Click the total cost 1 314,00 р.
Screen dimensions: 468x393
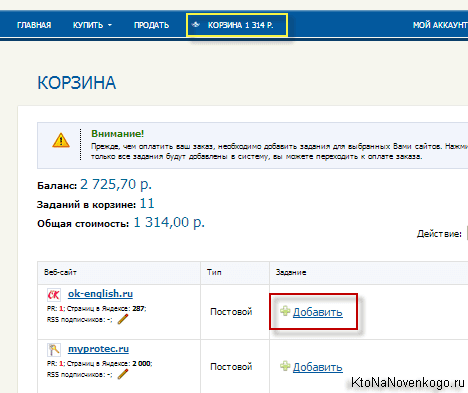[169, 222]
